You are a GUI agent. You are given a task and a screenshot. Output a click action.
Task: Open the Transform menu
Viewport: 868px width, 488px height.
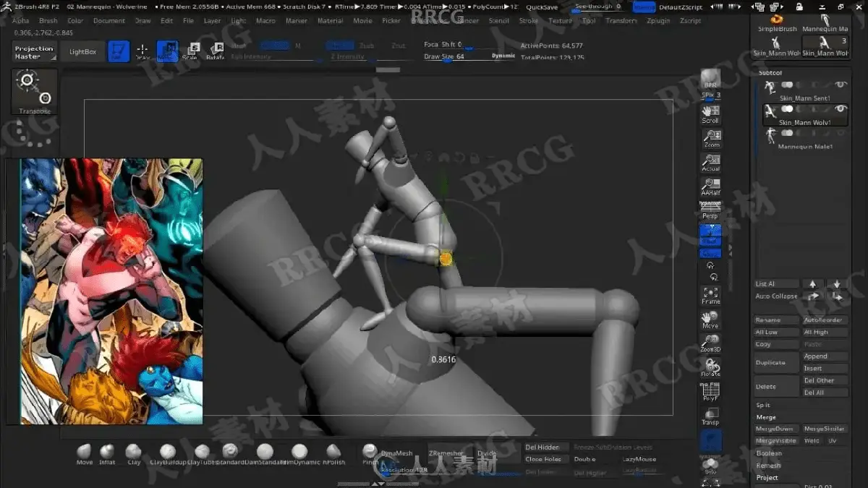(x=621, y=21)
